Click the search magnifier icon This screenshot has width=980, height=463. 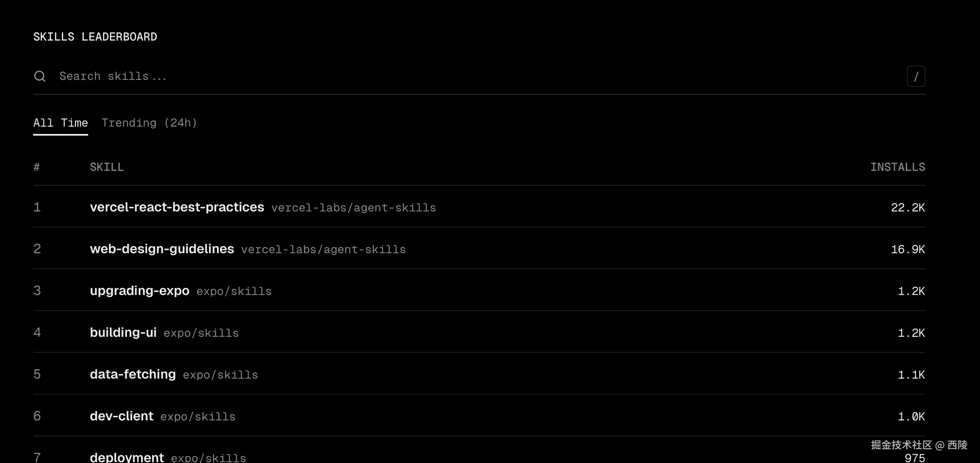40,76
